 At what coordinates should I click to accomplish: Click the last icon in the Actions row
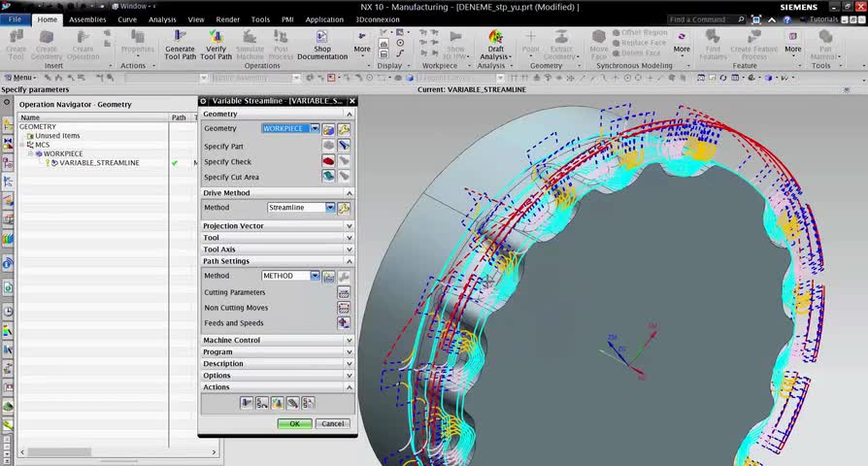(x=309, y=403)
